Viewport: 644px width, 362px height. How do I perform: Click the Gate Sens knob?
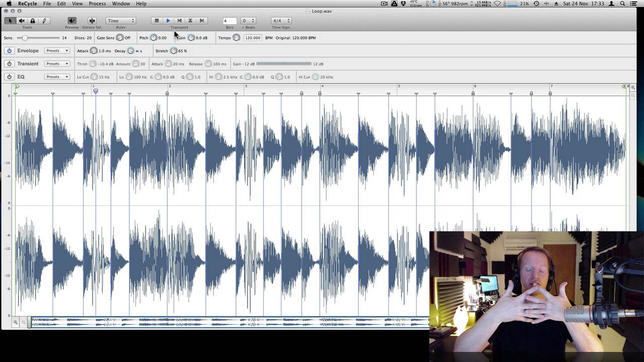pyautogui.click(x=120, y=38)
